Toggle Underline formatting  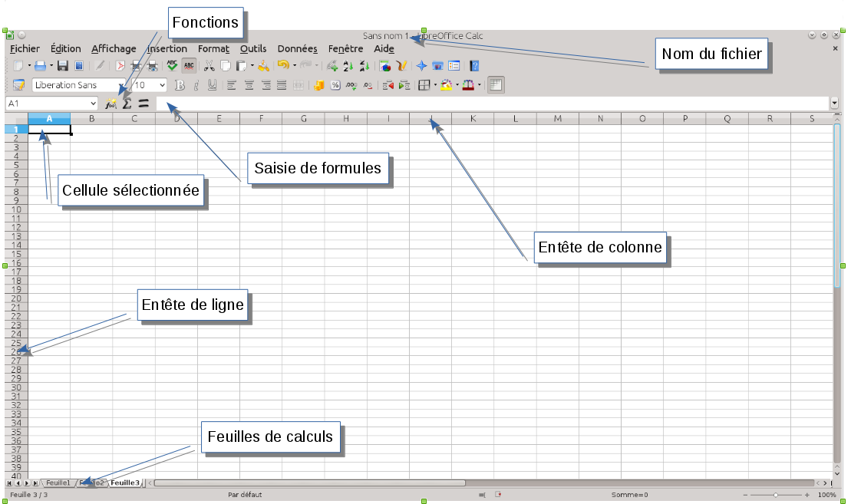point(212,85)
